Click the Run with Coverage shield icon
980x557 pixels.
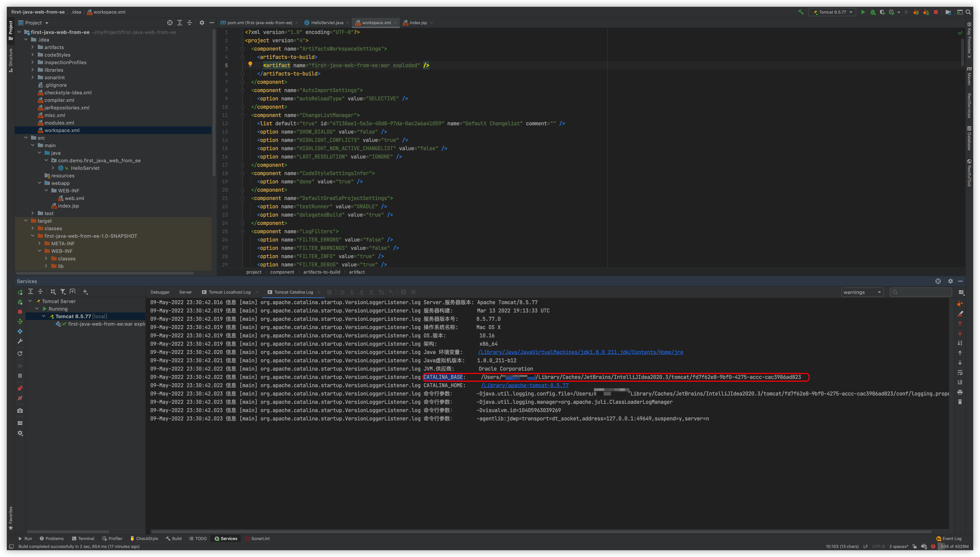tap(882, 12)
